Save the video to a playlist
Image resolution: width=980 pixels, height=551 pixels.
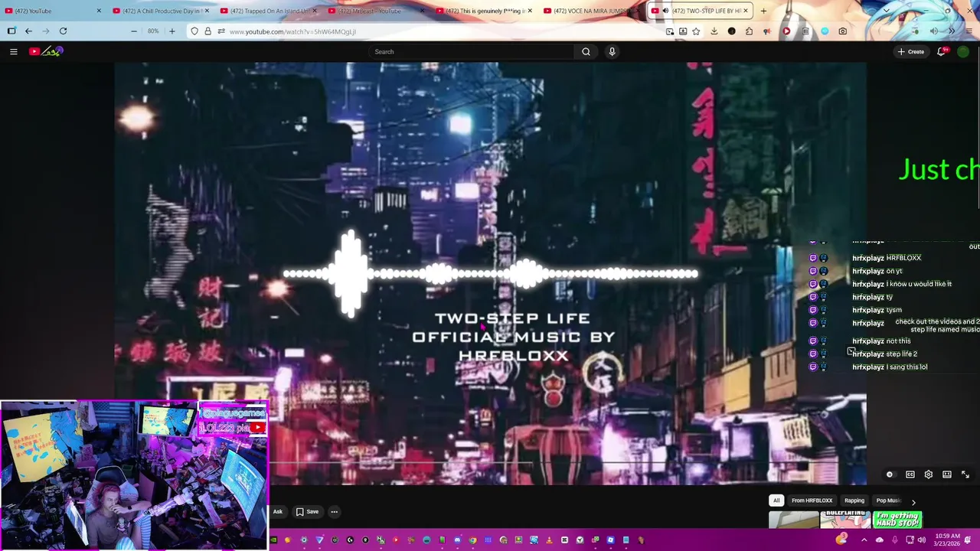307,512
